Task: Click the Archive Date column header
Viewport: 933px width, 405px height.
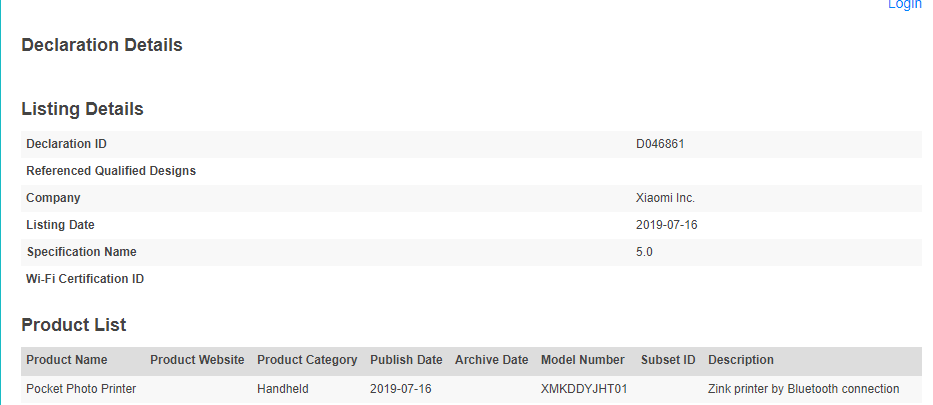Action: [x=491, y=360]
